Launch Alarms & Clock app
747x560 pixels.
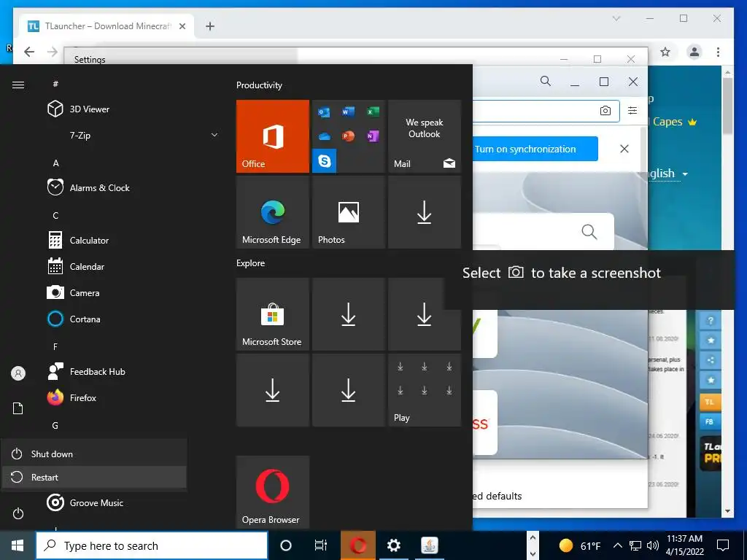[x=88, y=187]
